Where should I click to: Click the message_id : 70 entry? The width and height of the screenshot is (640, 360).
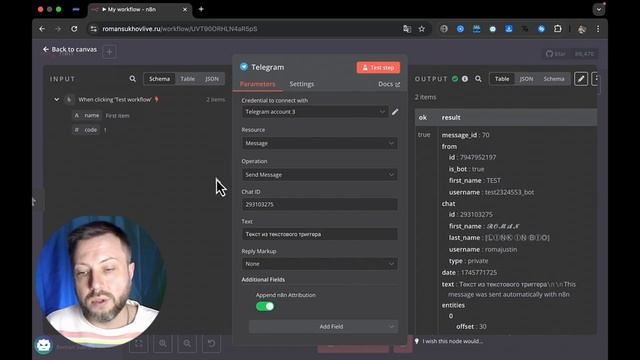point(466,135)
